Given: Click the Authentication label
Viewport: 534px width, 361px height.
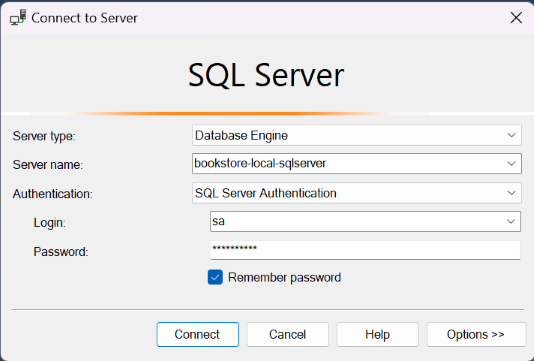Looking at the screenshot, I should [x=52, y=194].
